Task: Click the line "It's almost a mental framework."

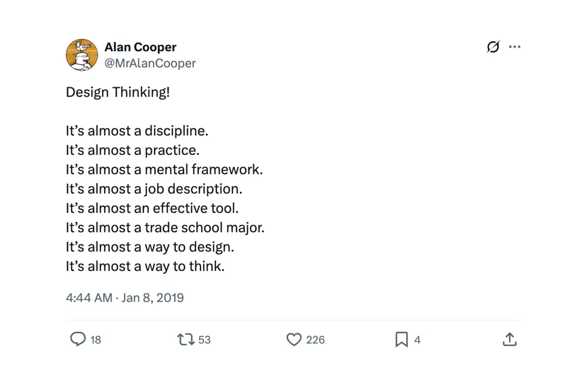Action: [164, 170]
